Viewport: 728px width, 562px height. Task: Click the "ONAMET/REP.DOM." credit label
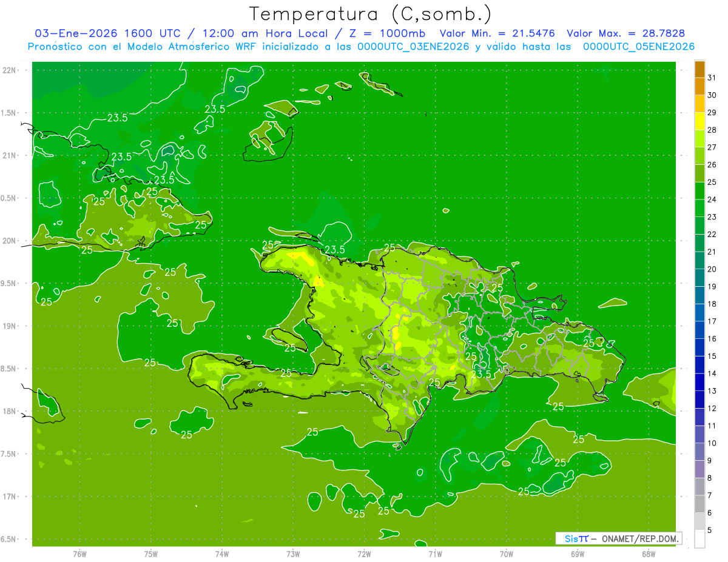coord(640,538)
